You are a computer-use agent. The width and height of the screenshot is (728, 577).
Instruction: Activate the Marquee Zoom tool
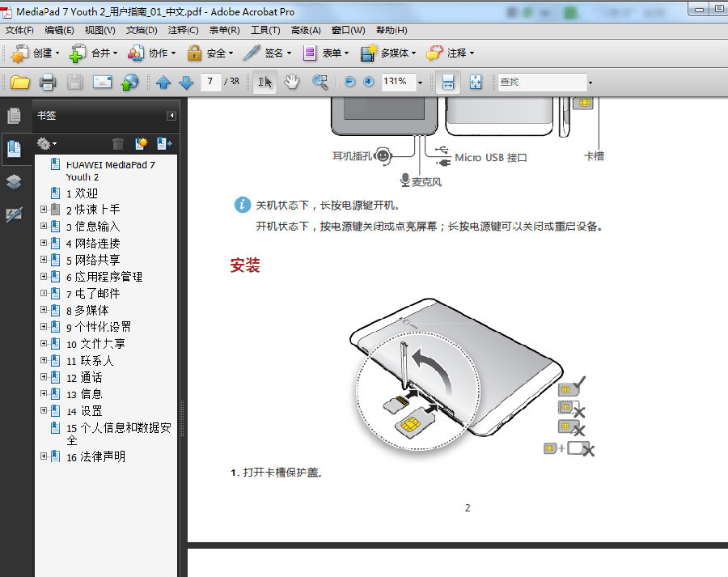pyautogui.click(x=319, y=82)
